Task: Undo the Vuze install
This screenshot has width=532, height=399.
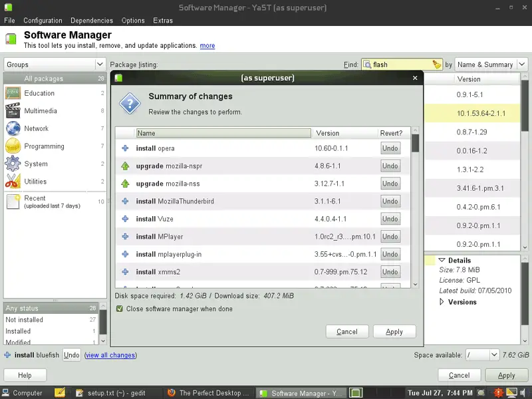Action: pyautogui.click(x=390, y=219)
